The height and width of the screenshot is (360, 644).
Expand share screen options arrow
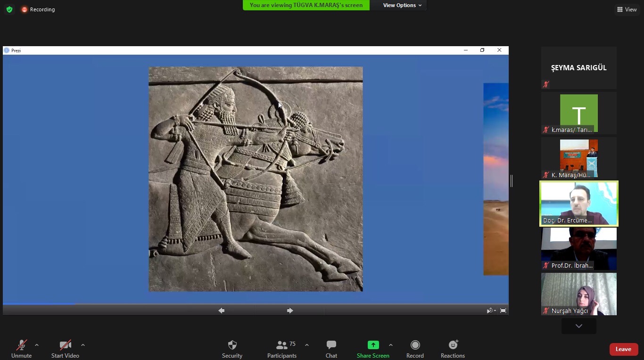coord(390,345)
